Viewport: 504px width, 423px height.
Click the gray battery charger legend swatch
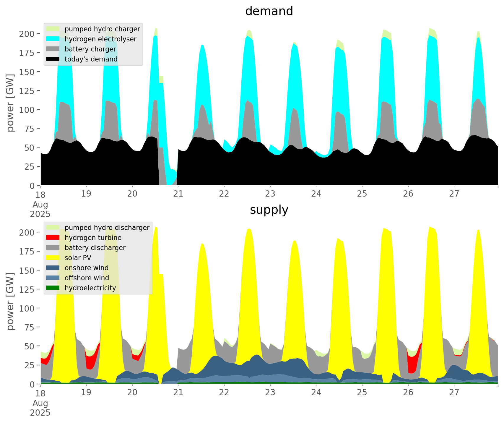coord(53,49)
